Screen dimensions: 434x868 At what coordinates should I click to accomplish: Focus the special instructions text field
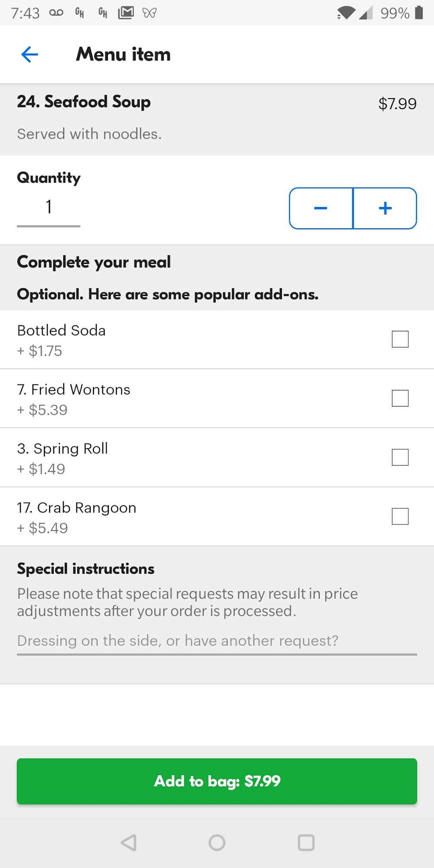coord(217,641)
